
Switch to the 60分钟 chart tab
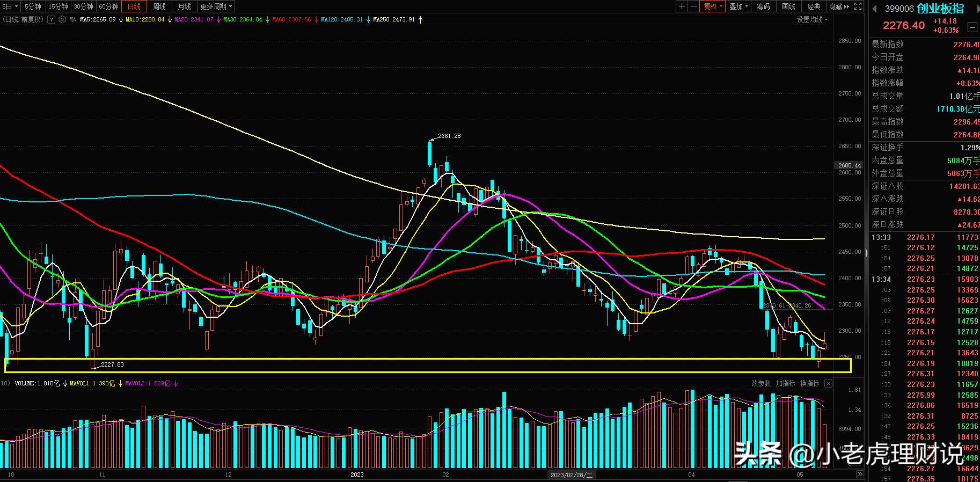click(108, 6)
